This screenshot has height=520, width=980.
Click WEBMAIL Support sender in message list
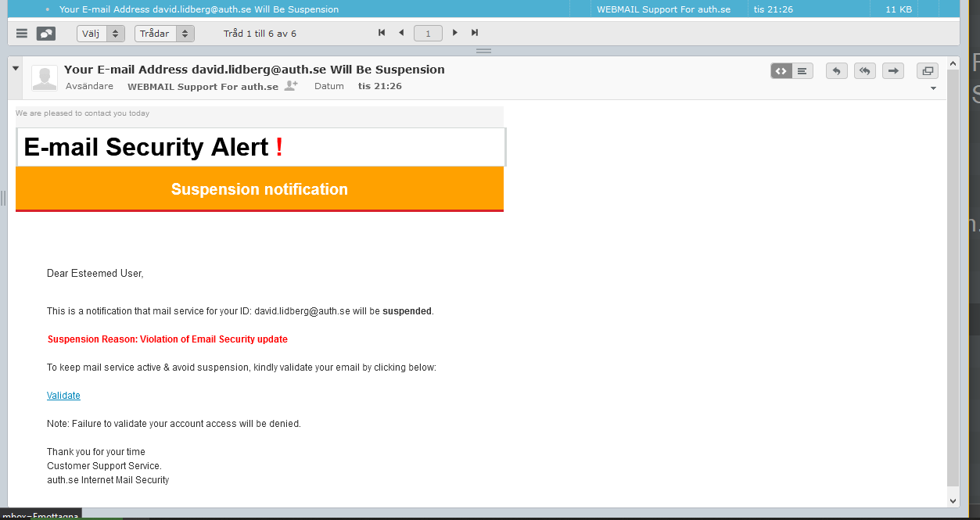click(x=663, y=9)
